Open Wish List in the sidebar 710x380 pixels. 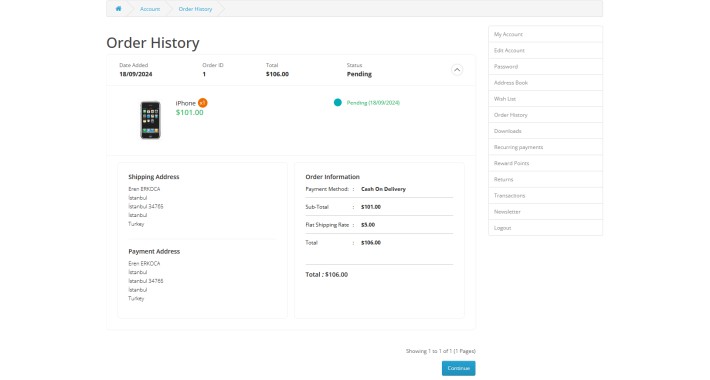[x=545, y=99]
